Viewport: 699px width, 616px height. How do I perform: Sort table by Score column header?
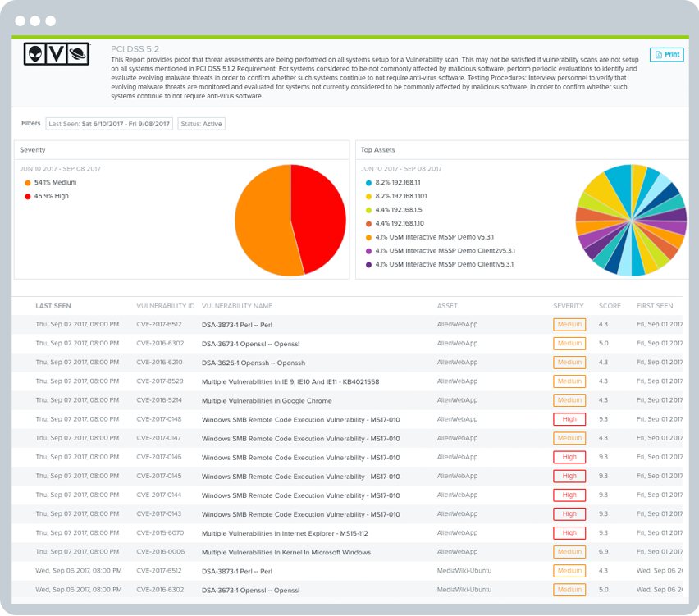tap(610, 306)
